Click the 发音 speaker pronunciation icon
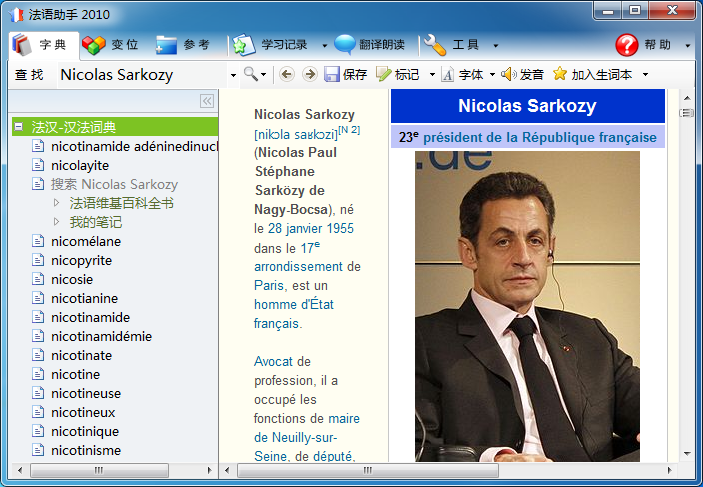This screenshot has height=487, width=703. point(508,74)
